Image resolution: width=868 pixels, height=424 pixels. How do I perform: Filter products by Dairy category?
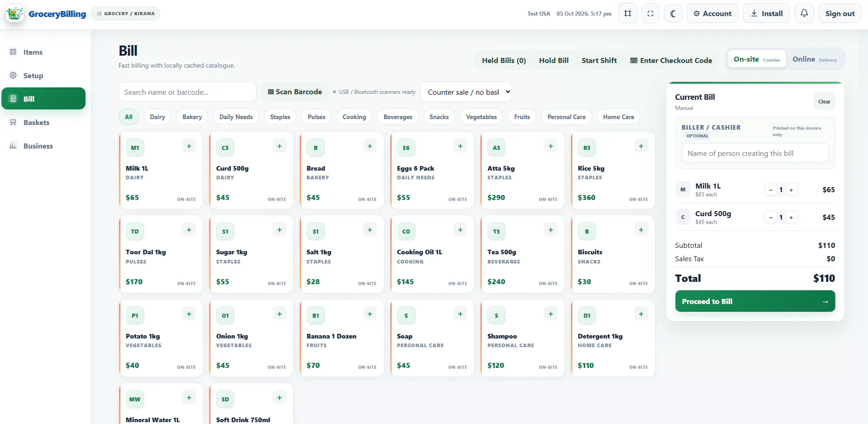click(x=157, y=117)
